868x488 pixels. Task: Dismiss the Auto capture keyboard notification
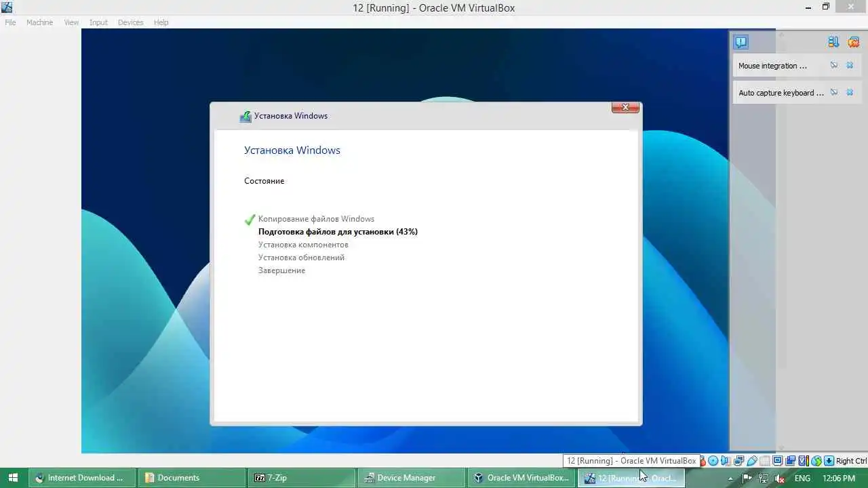tap(850, 93)
